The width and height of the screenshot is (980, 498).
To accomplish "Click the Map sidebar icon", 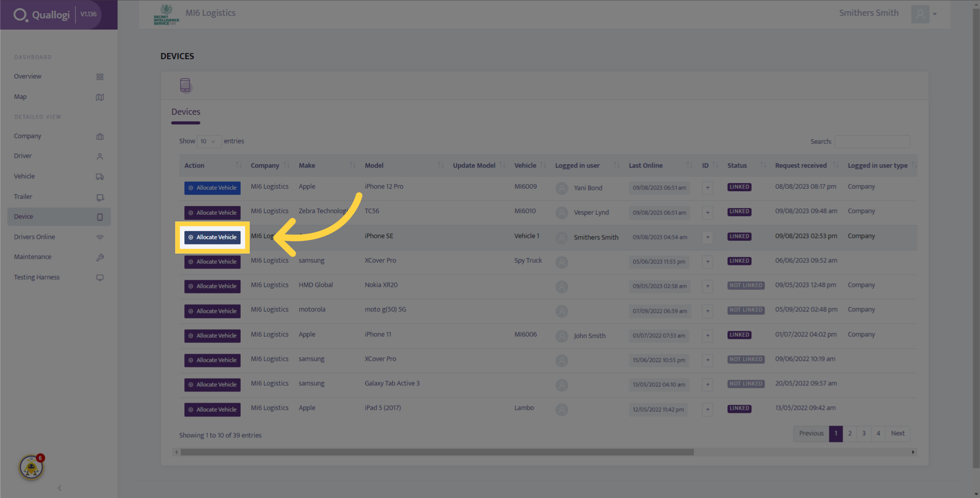I will [100, 97].
